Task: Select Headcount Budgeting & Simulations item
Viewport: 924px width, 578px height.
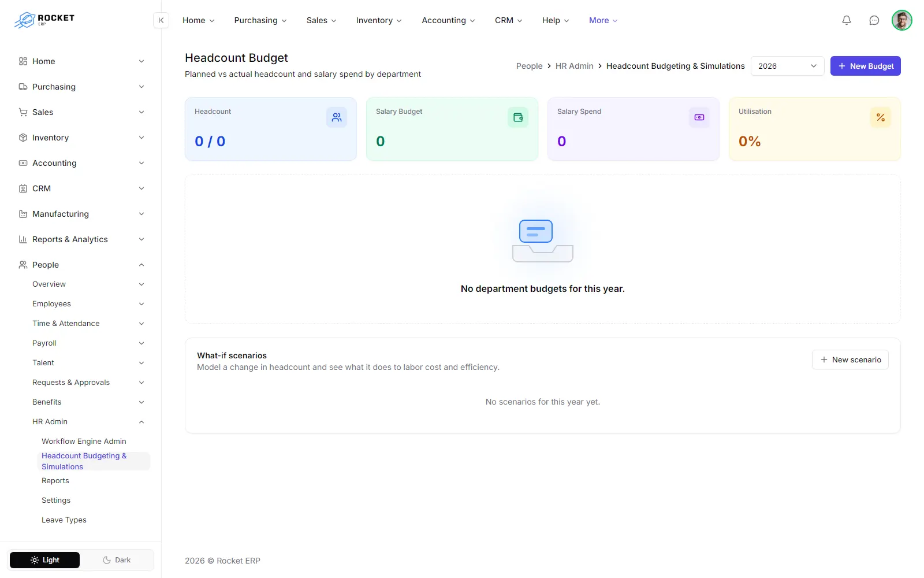Action: point(94,461)
